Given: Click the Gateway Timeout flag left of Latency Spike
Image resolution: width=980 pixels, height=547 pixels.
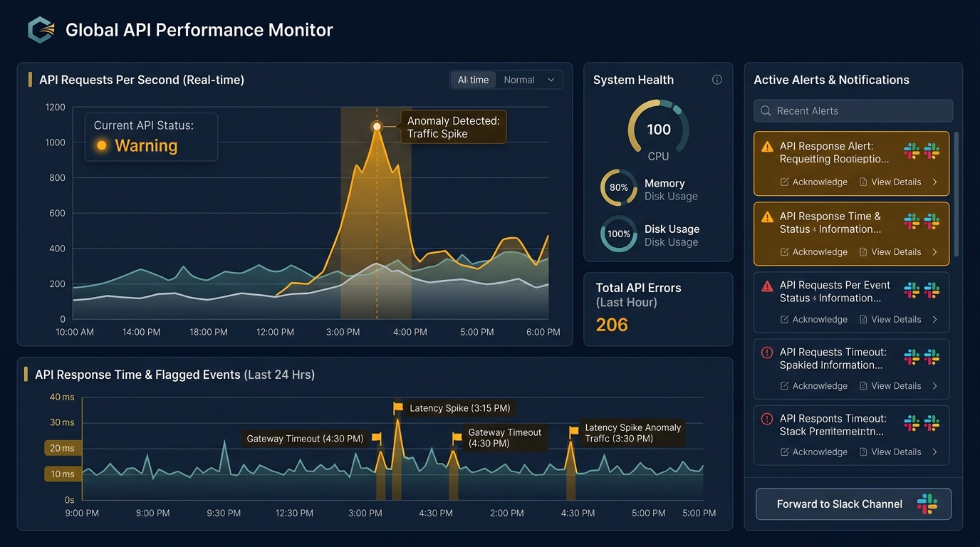Looking at the screenshot, I should pyautogui.click(x=377, y=438).
